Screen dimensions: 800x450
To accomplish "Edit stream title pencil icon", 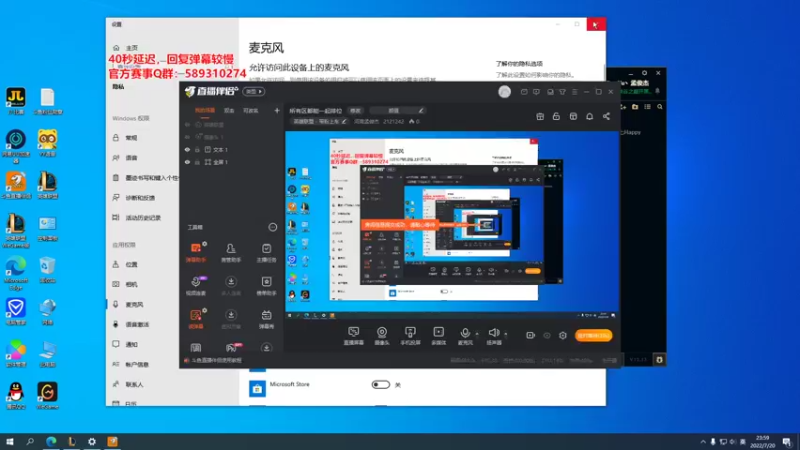I will pyautogui.click(x=421, y=110).
